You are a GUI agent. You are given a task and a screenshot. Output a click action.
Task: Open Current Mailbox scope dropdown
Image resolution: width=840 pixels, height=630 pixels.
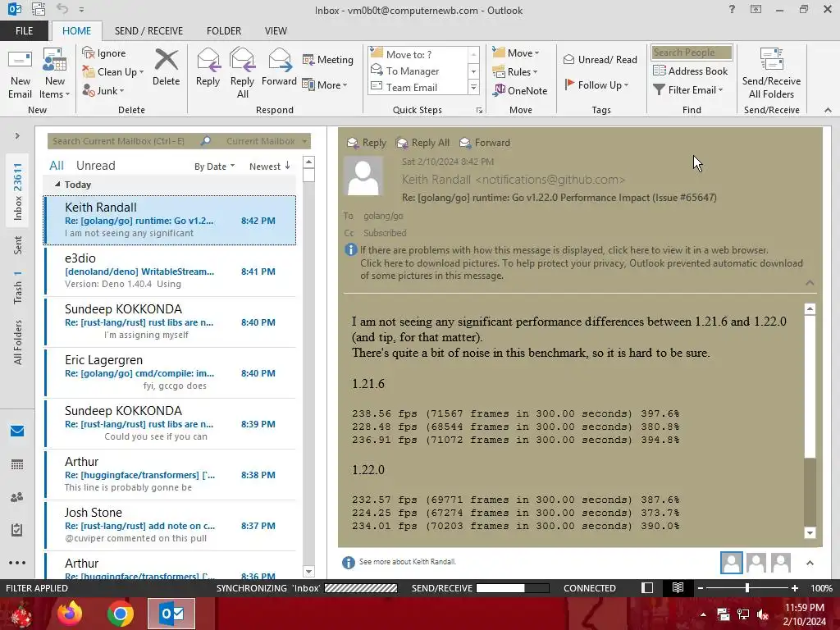[267, 141]
